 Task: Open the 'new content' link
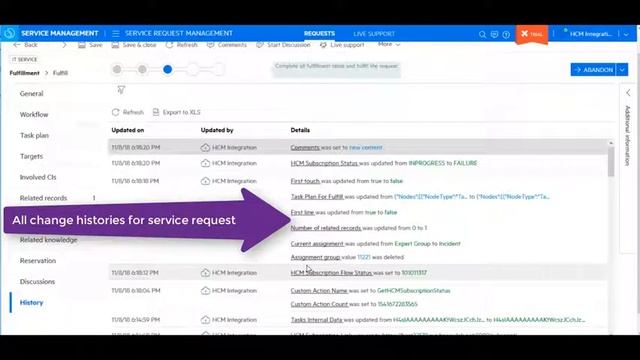point(366,147)
